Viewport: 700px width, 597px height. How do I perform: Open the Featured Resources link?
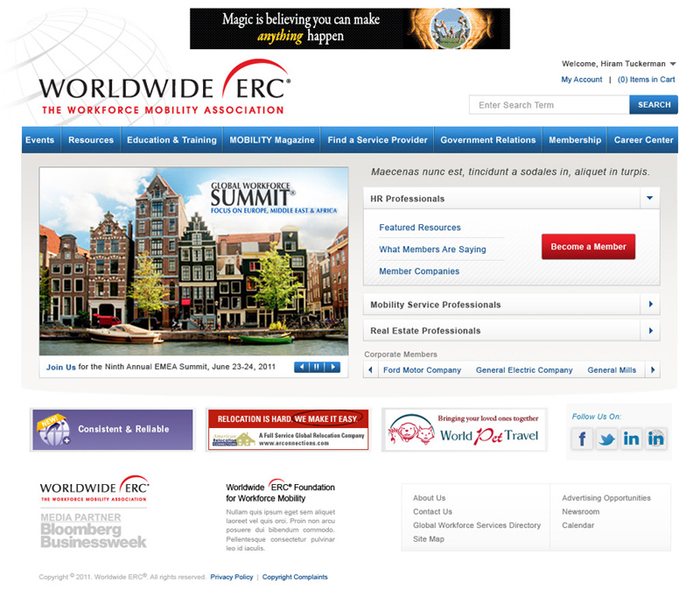[420, 228]
